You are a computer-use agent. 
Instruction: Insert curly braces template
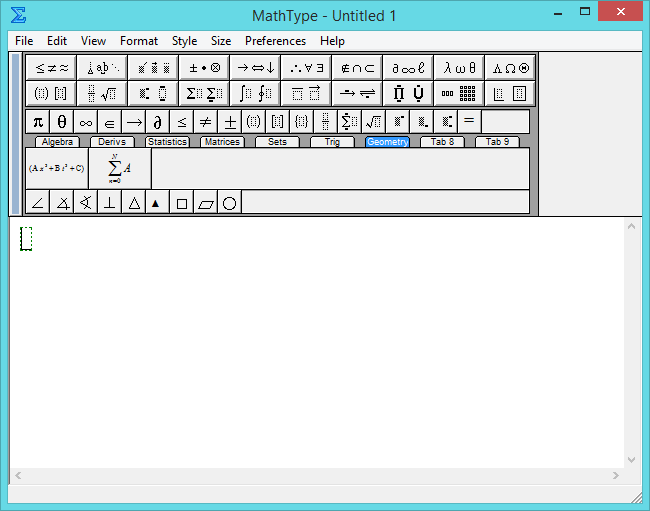click(302, 122)
